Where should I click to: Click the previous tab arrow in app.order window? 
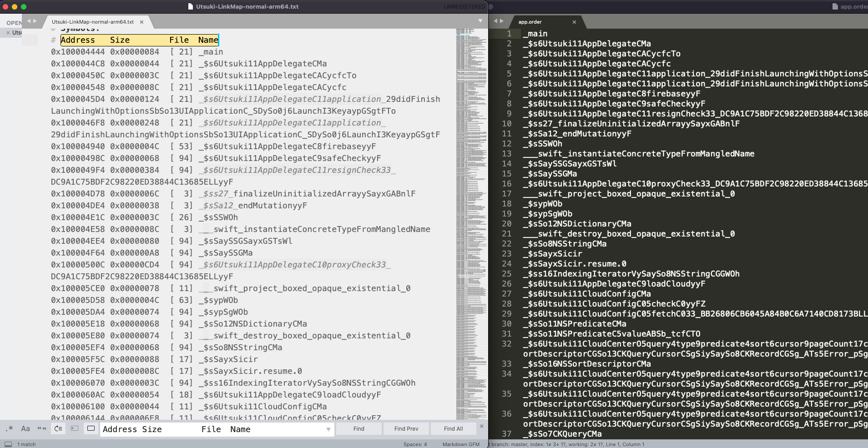click(496, 21)
